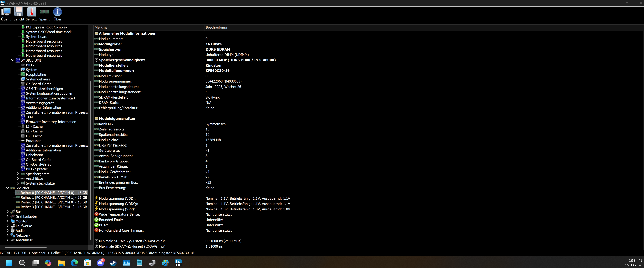644x268 pixels.
Task: Select the TPM entry in tree
Action: tap(29, 117)
